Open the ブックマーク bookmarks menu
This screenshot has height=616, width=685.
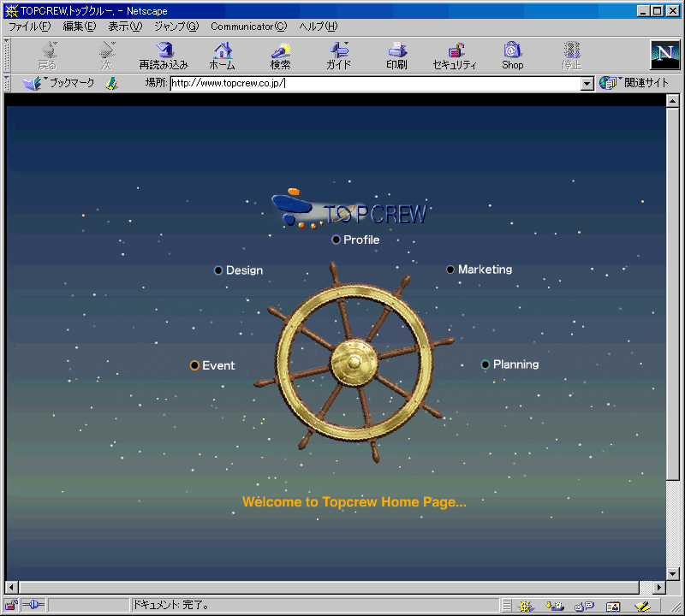click(59, 83)
